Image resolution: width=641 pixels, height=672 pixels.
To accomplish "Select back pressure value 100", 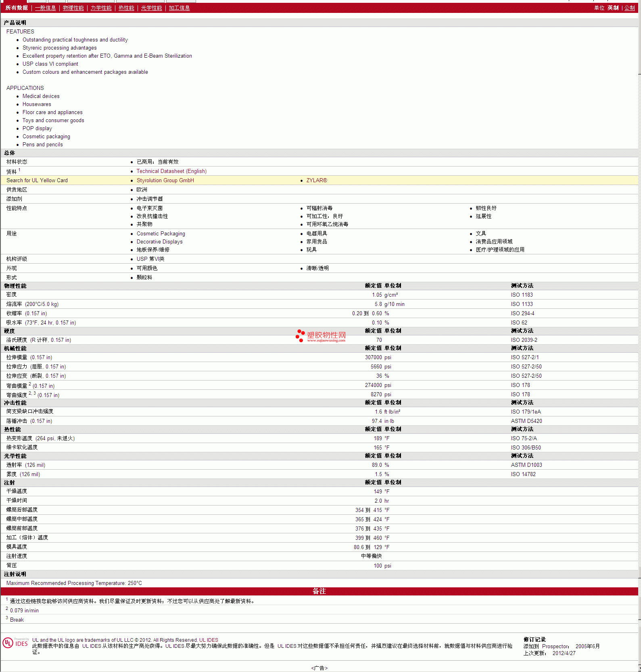I will 378,566.
